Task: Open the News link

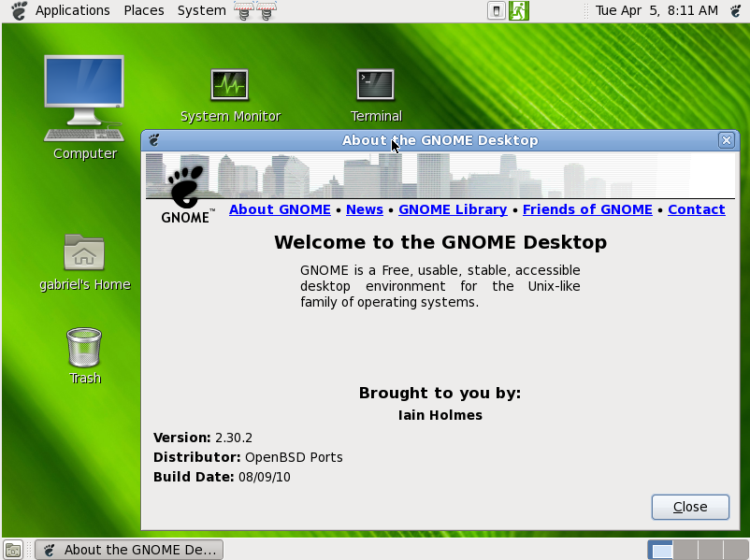Action: coord(365,209)
